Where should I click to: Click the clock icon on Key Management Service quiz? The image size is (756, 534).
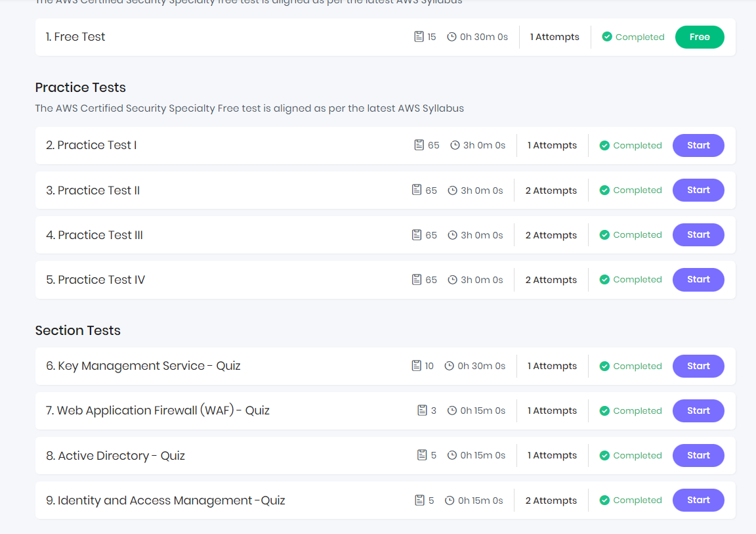pyautogui.click(x=449, y=366)
